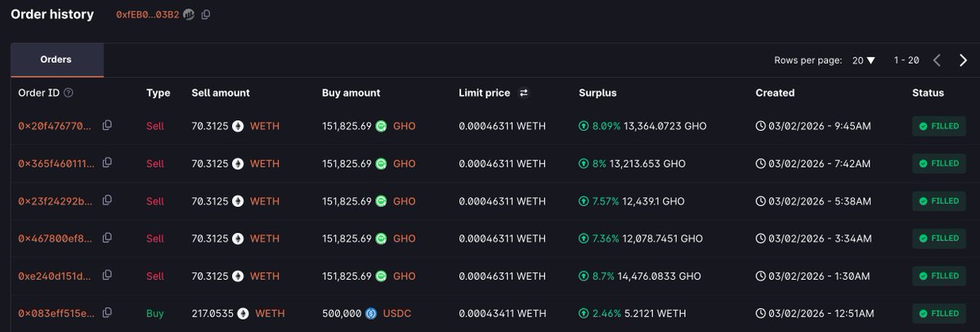Click GHO token link in first row
Viewport: 980px width, 332px height.
pyautogui.click(x=405, y=127)
